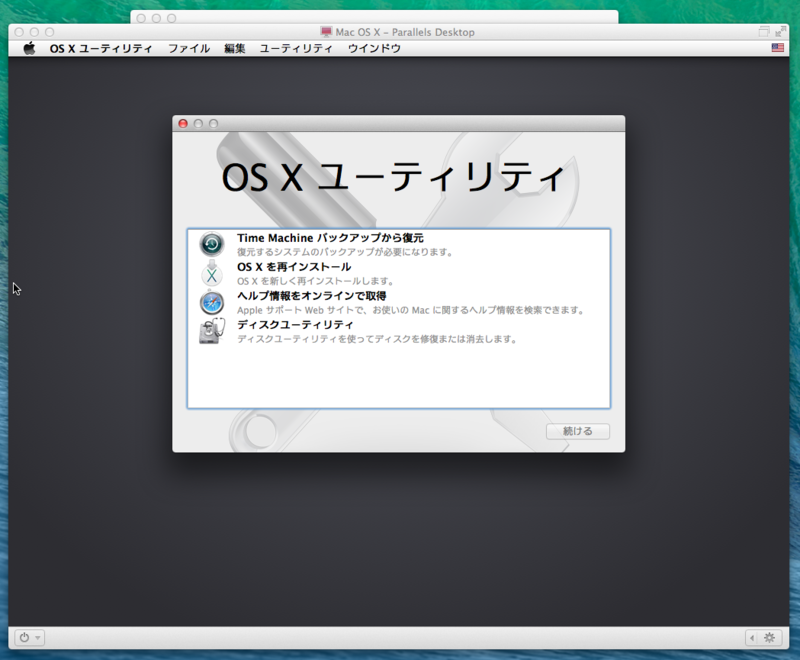The image size is (800, 660).
Task: Click the gear icon in Parallels status bar
Action: [768, 637]
